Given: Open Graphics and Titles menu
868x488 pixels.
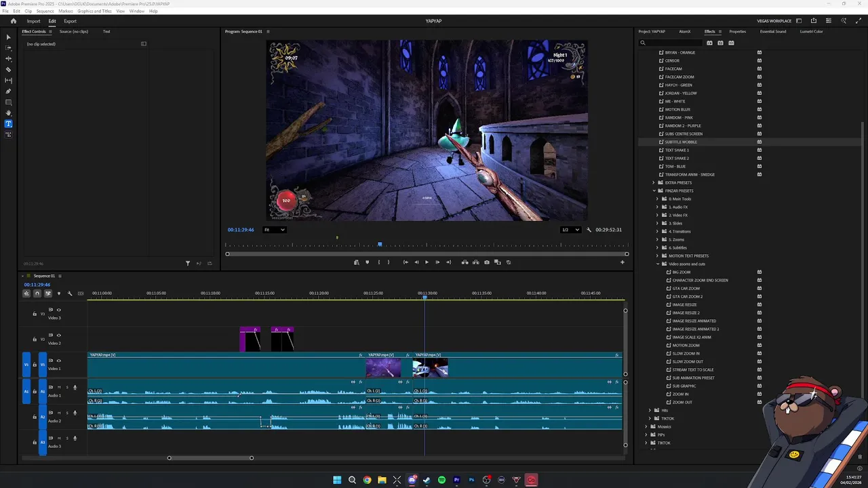Looking at the screenshot, I should click(x=94, y=11).
